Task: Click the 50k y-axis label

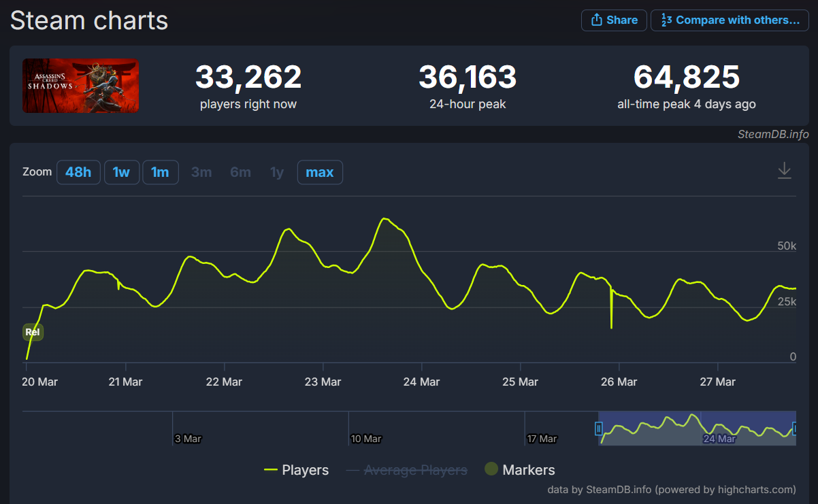Action: [787, 246]
